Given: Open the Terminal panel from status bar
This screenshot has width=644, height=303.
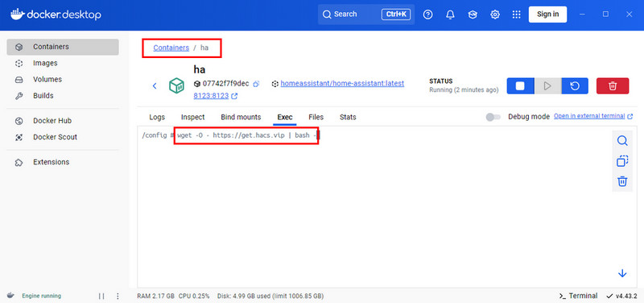Looking at the screenshot, I should click(578, 296).
